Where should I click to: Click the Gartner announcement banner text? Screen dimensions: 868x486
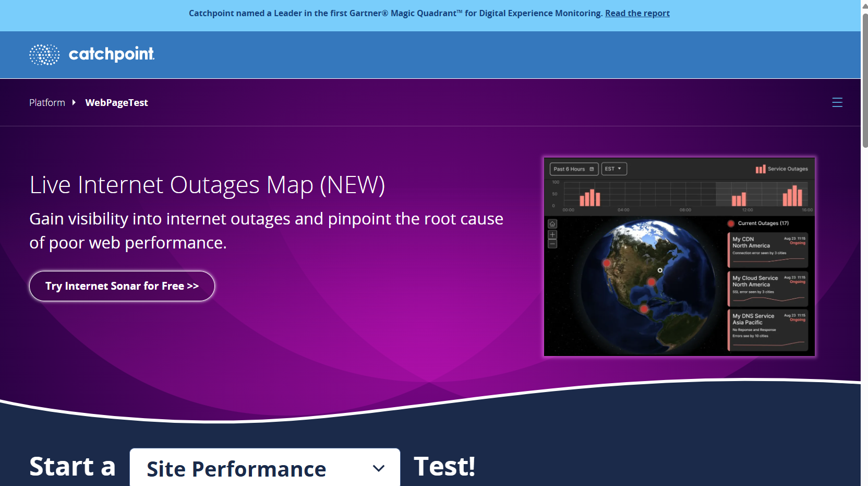point(395,13)
